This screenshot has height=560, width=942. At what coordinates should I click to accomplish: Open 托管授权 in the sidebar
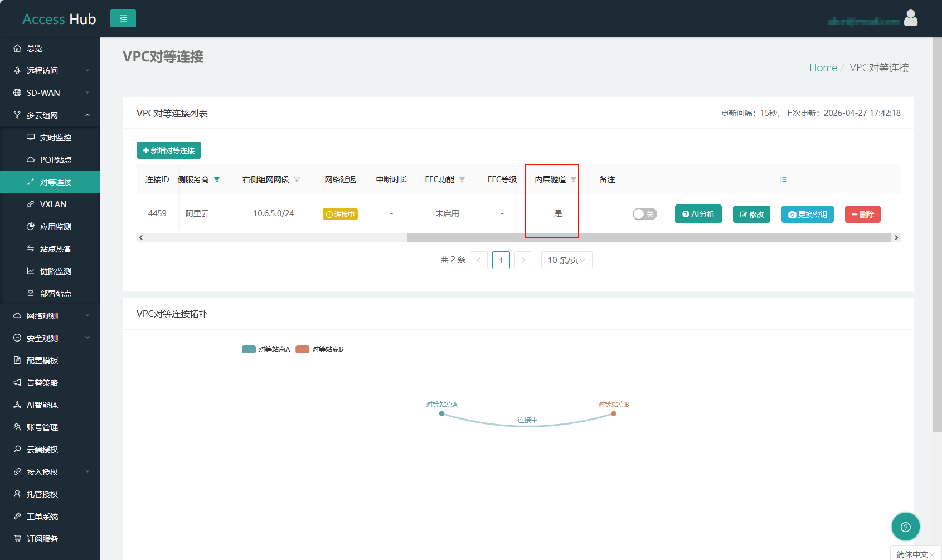[50, 494]
